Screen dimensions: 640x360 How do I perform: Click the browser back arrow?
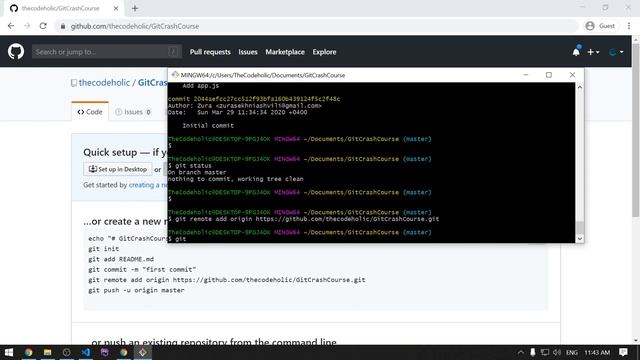coord(11,26)
